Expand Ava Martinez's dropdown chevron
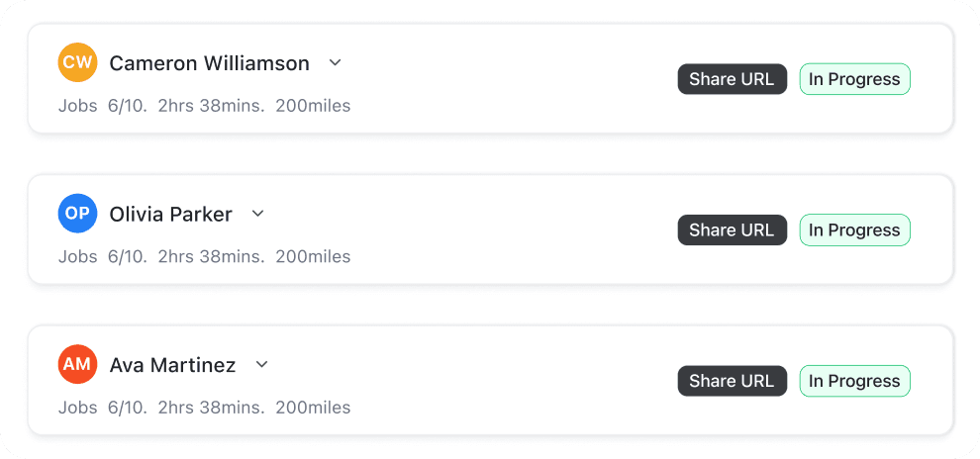 pos(261,365)
